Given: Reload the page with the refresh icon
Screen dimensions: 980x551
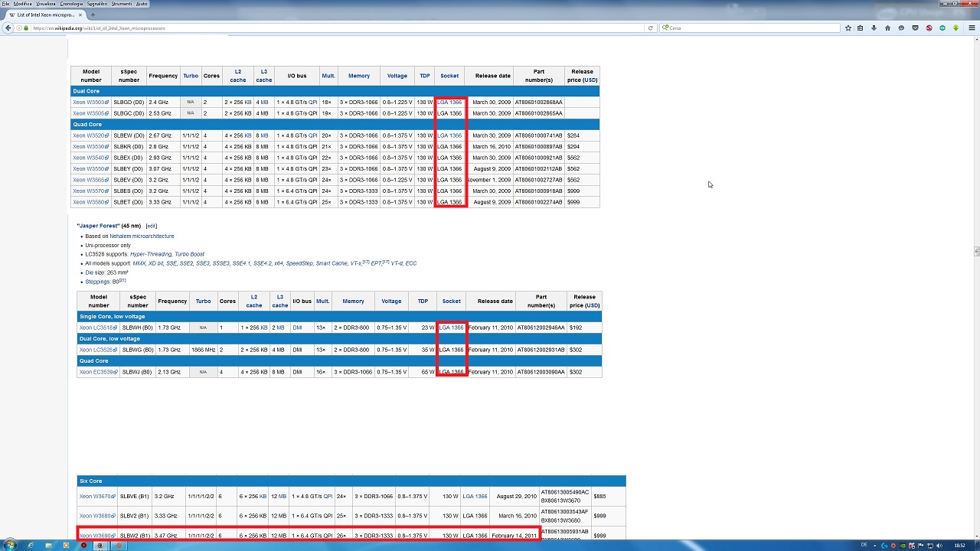Looking at the screenshot, I should pyautogui.click(x=651, y=28).
